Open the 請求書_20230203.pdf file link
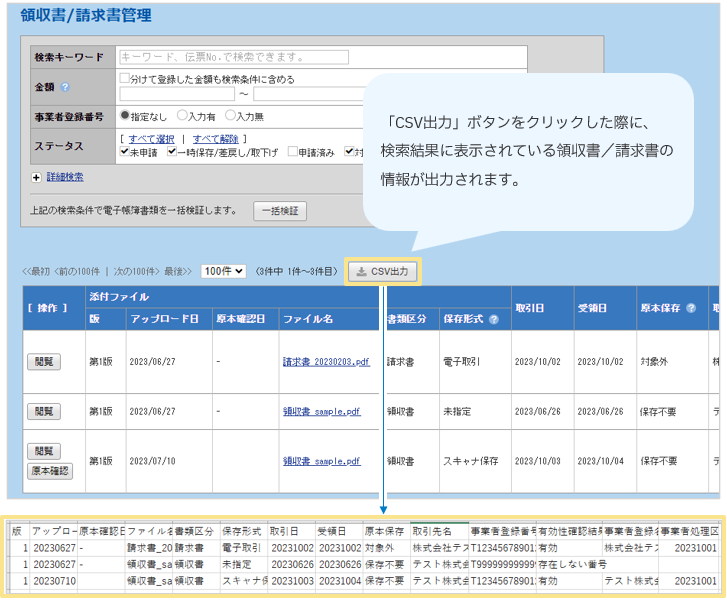 pos(326,361)
